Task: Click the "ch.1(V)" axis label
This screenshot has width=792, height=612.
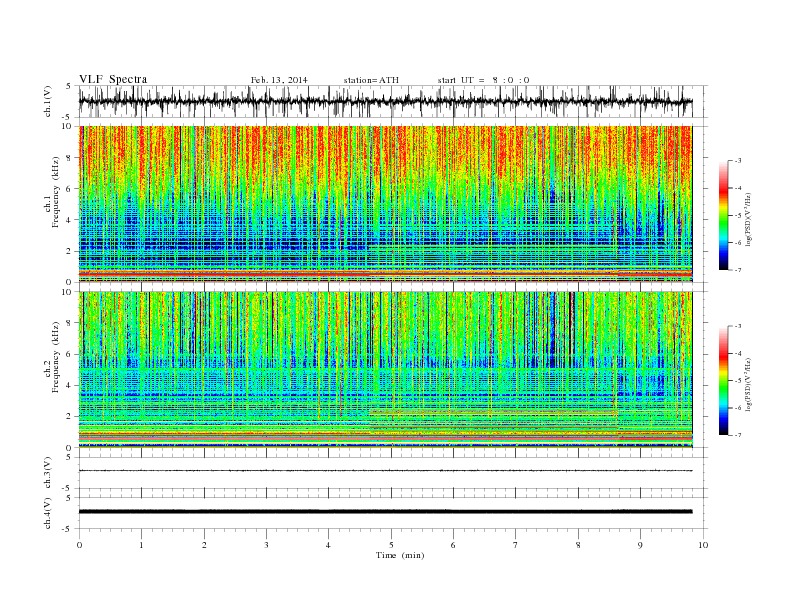Action: [49, 103]
